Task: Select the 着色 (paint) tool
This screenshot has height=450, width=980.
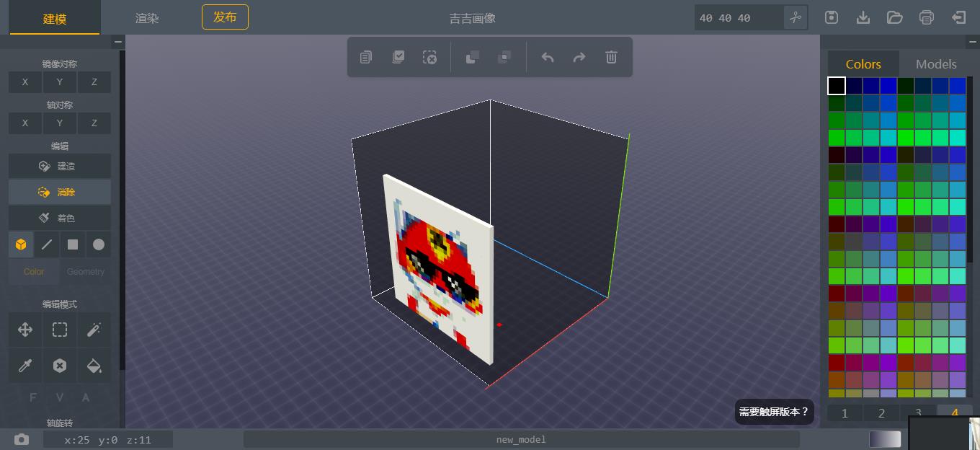Action: coord(60,218)
